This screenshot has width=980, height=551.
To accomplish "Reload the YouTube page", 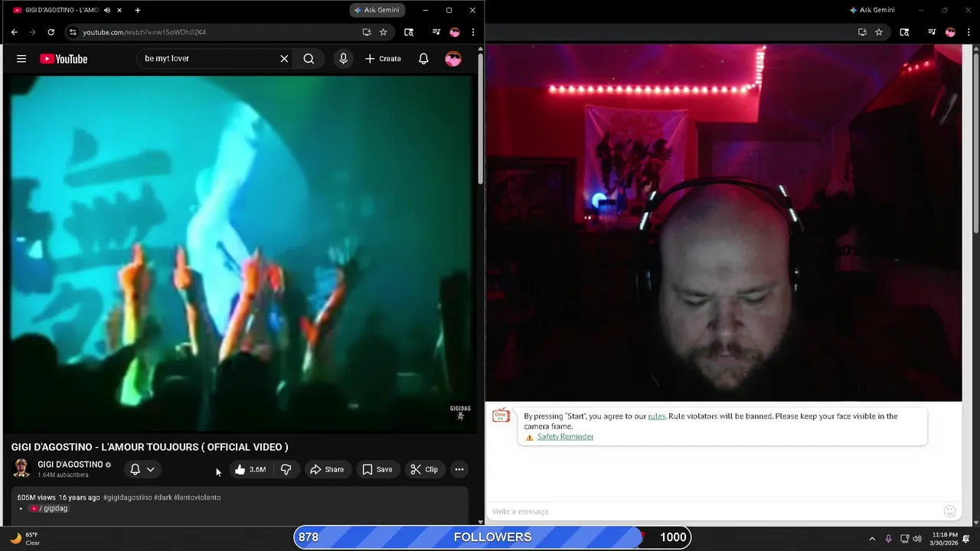I will coord(51,32).
